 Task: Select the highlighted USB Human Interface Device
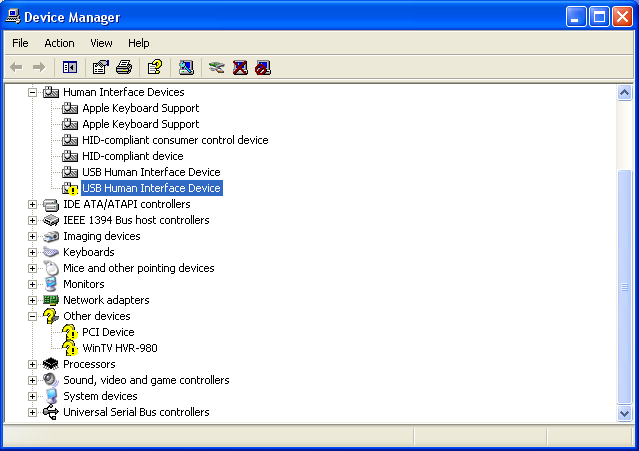[x=152, y=188]
